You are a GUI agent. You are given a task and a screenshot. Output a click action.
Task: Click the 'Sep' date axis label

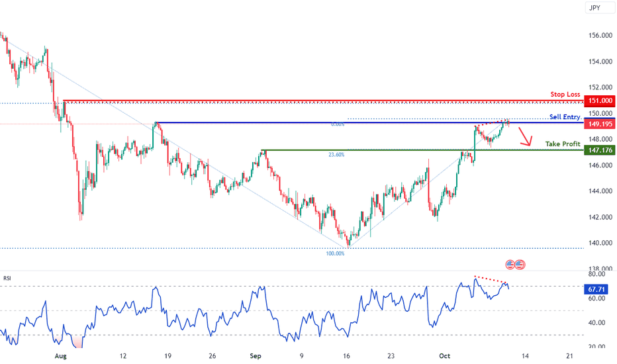pos(256,356)
